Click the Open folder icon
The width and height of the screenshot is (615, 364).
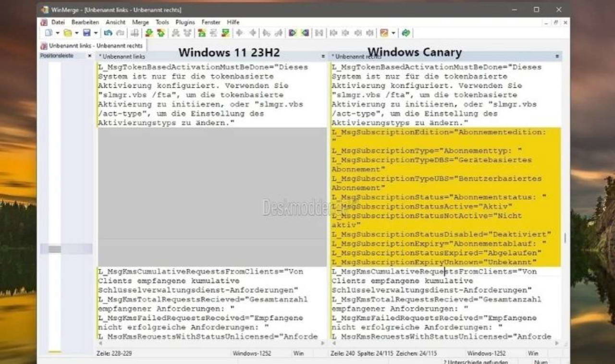tap(68, 33)
